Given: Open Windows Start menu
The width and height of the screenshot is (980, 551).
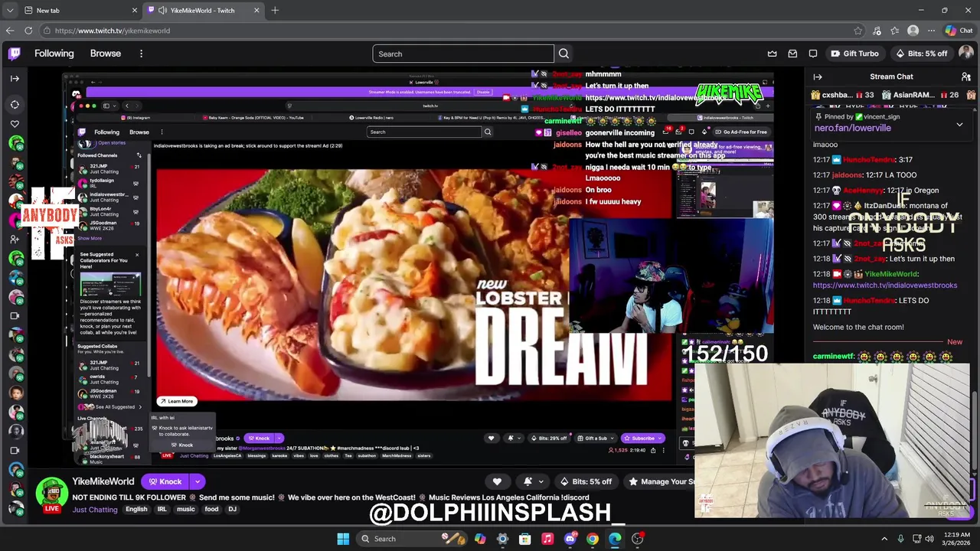Looking at the screenshot, I should pyautogui.click(x=343, y=539).
